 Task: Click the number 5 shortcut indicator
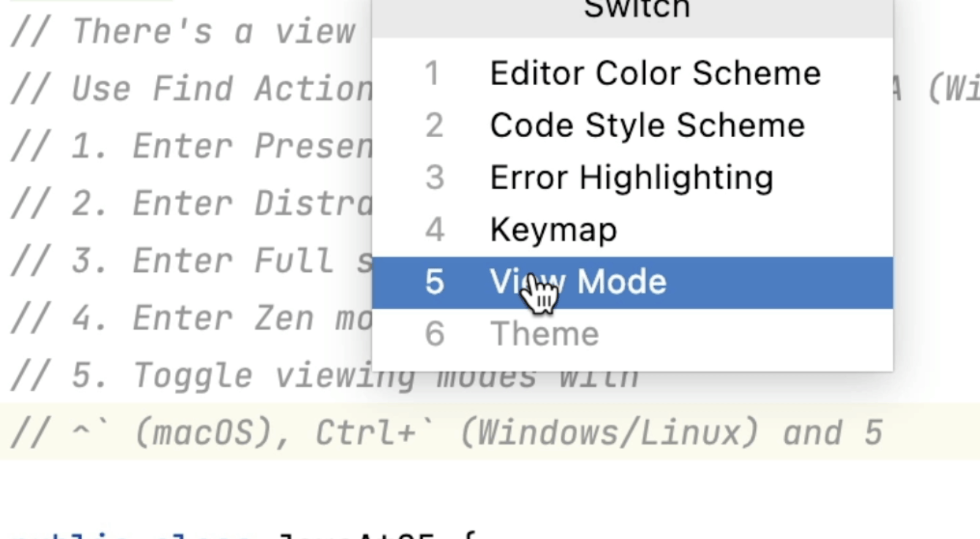coord(434,282)
